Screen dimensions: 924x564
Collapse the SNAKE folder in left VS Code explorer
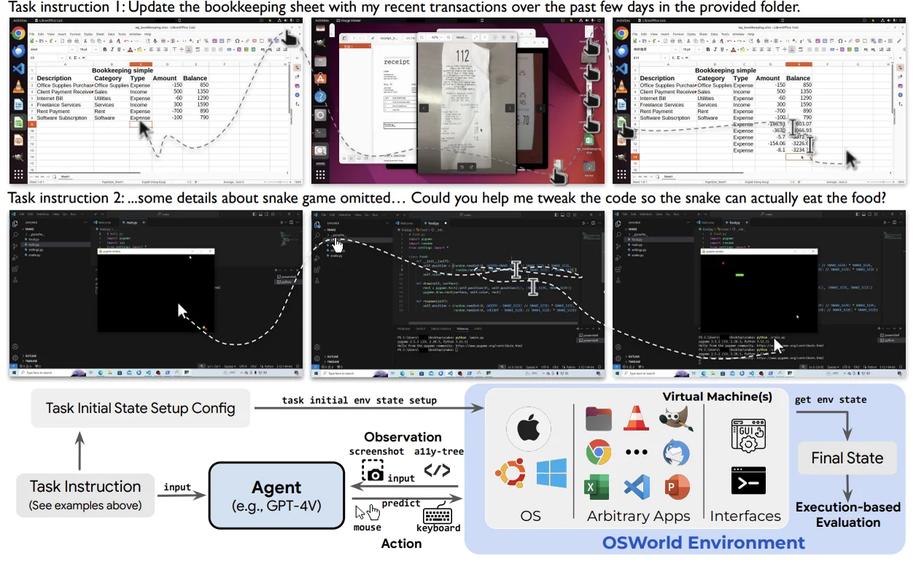pyautogui.click(x=30, y=229)
